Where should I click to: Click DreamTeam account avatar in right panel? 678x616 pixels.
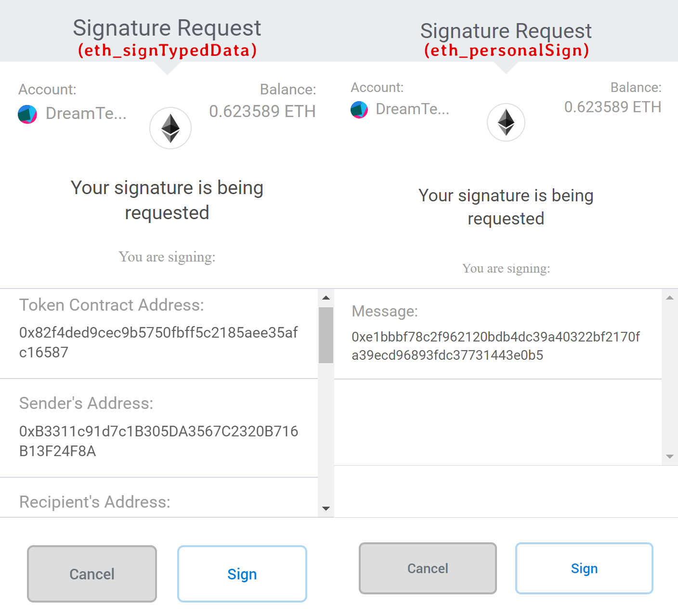tap(359, 110)
